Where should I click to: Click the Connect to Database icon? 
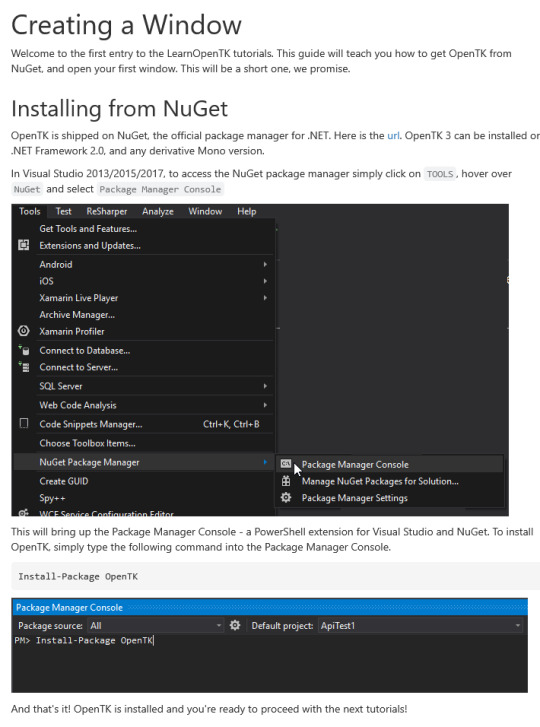[24, 351]
